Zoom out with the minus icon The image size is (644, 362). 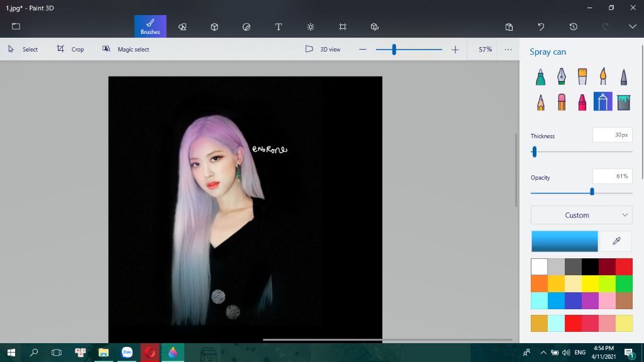point(362,50)
